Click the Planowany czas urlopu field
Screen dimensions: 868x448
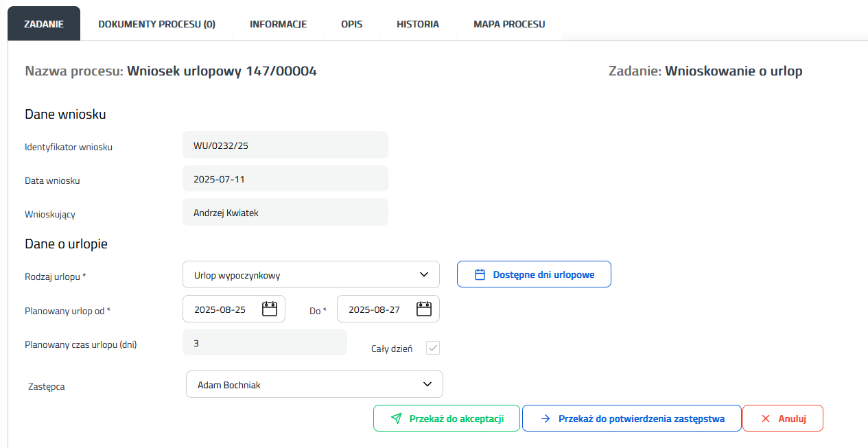point(265,342)
